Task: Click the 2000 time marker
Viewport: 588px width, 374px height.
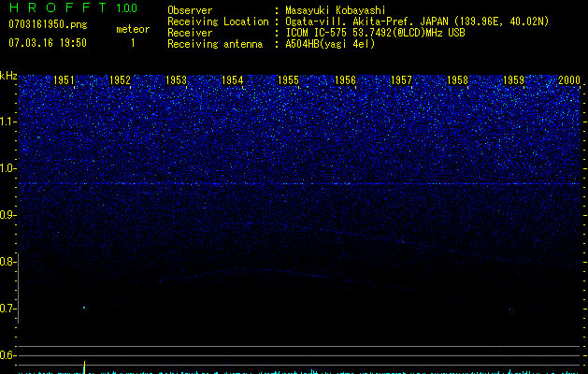Action: coord(569,81)
